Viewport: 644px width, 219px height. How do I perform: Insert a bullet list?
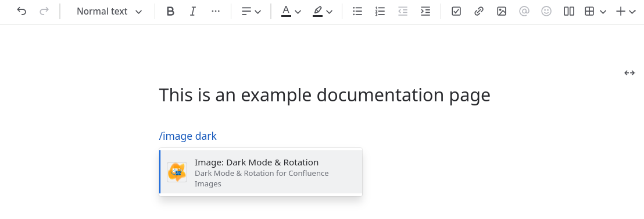click(357, 12)
